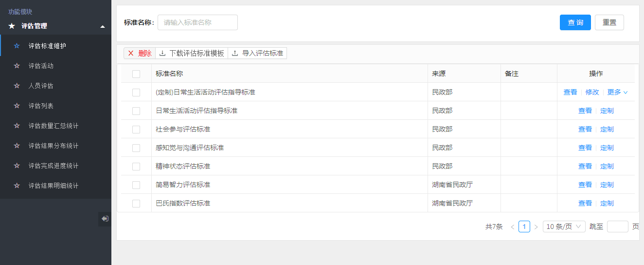644x265 pixels.
Task: Open the 10 条/页 page size dropdown
Action: pyautogui.click(x=564, y=227)
